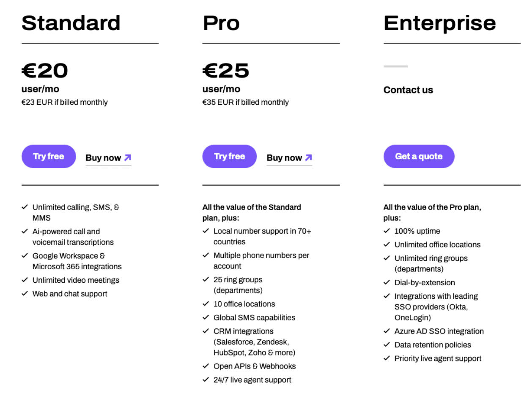The height and width of the screenshot is (399, 532).
Task: Click the checkmark next to Global SMS capabilities
Action: pyautogui.click(x=206, y=317)
